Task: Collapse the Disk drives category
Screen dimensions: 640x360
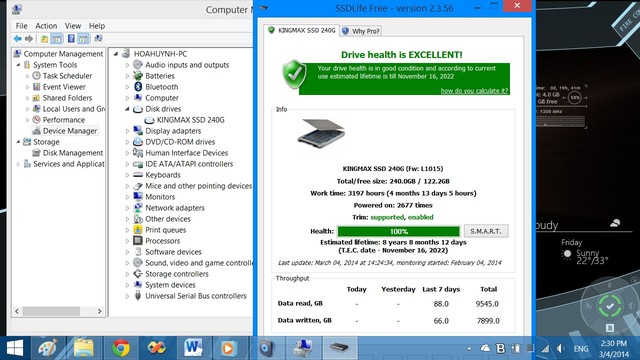Action: (127, 109)
